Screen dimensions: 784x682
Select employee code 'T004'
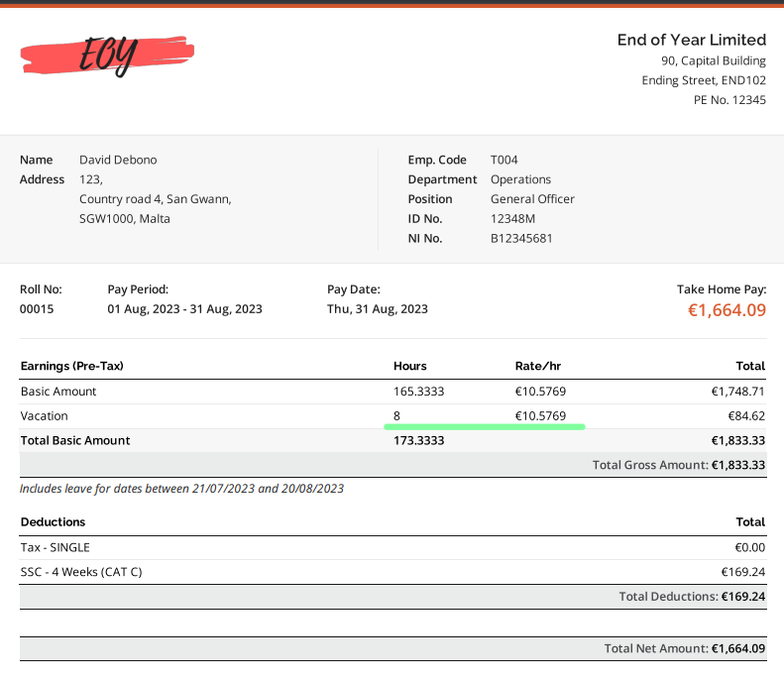click(504, 160)
